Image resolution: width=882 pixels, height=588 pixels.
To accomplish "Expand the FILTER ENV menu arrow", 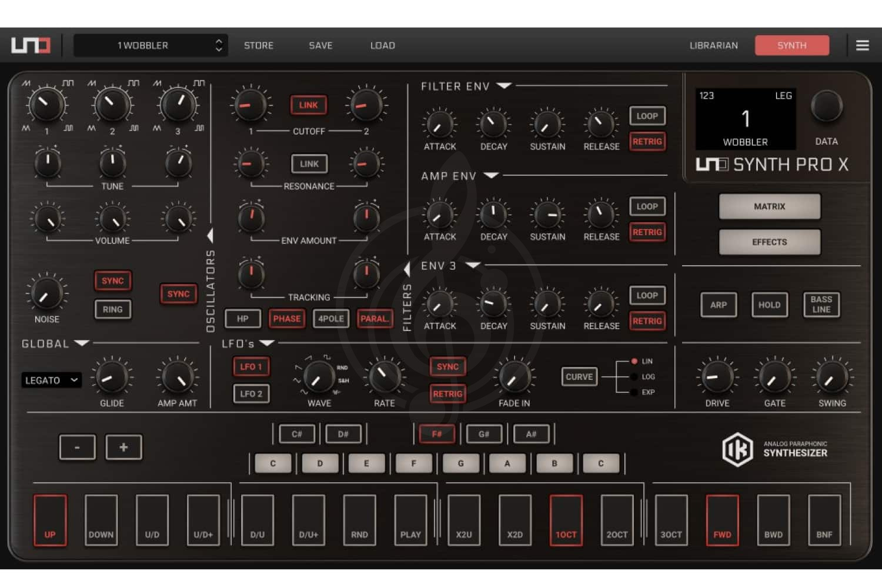I will (x=504, y=86).
